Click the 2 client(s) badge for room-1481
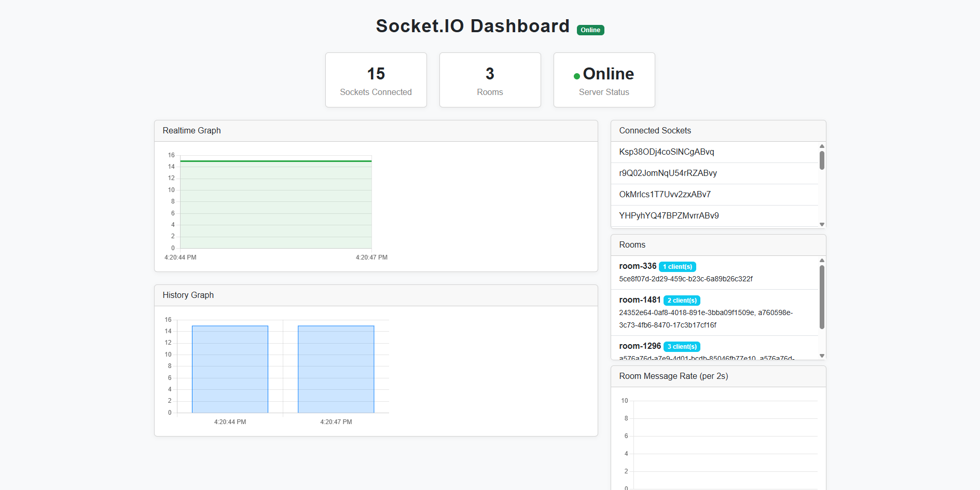Screen dimensions: 980x490 pos(682,300)
